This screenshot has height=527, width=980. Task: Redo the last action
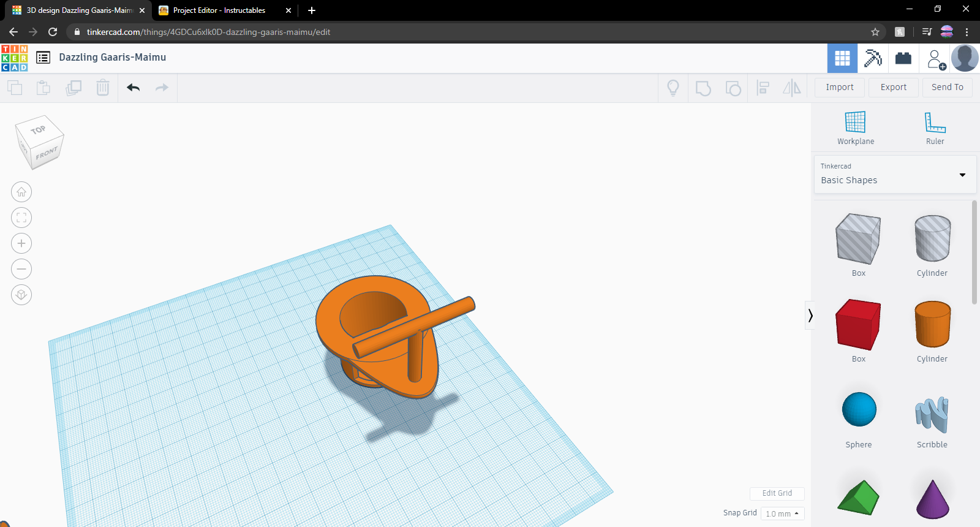(x=162, y=88)
